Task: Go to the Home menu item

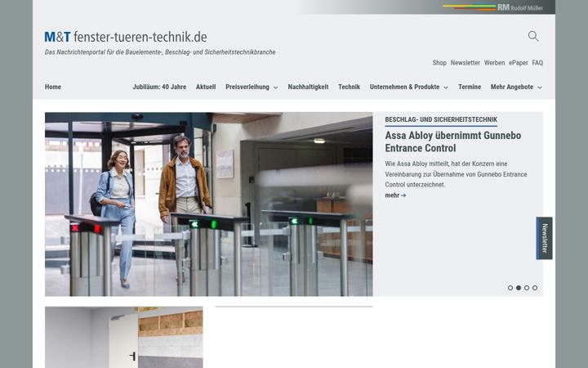Action: click(53, 87)
